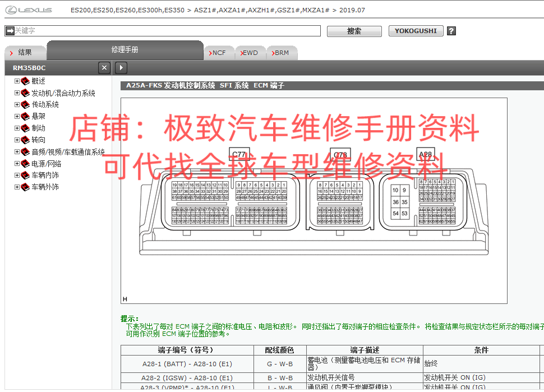Image resolution: width=544 pixels, height=392 pixels.
Task: Select 音频/视频/车载通信系统 in the tree
Action: pyautogui.click(x=68, y=152)
